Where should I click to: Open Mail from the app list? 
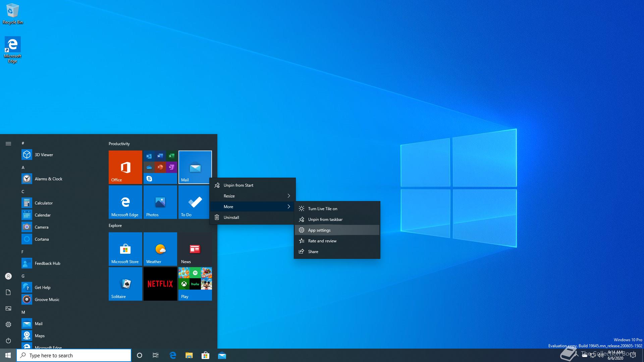[60, 323]
